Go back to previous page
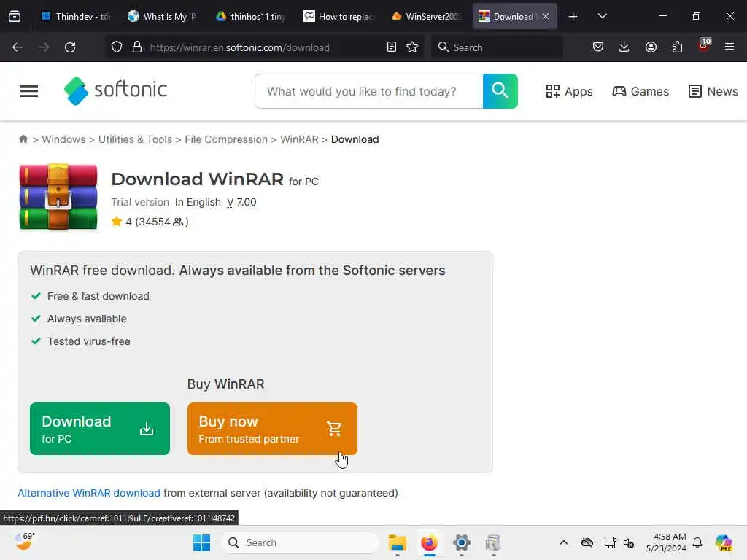The height and width of the screenshot is (560, 747). coord(18,47)
